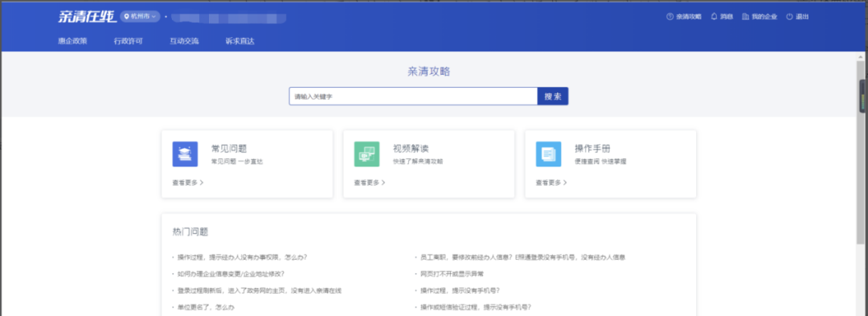Click the 常见问题 card icon
Image resolution: width=868 pixels, height=316 pixels.
[x=185, y=154]
